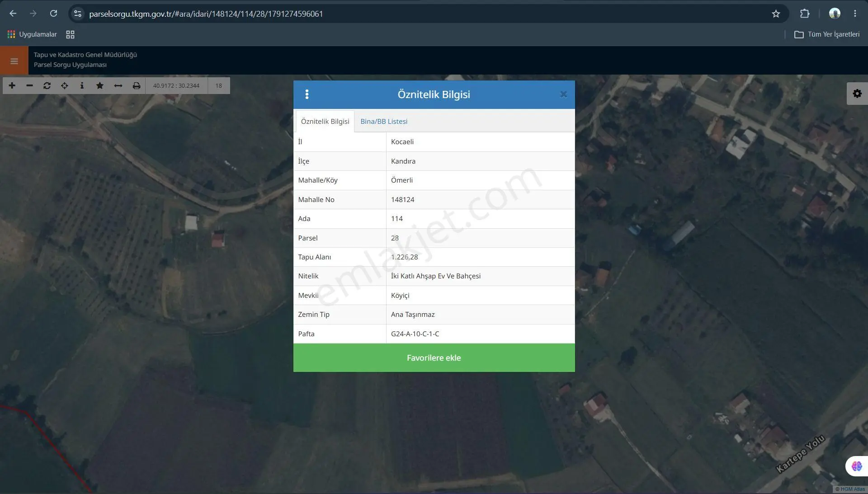This screenshot has height=494, width=868.
Task: Click Tapu ve Kadastro Genel Müdürlüğü title
Action: coord(85,55)
